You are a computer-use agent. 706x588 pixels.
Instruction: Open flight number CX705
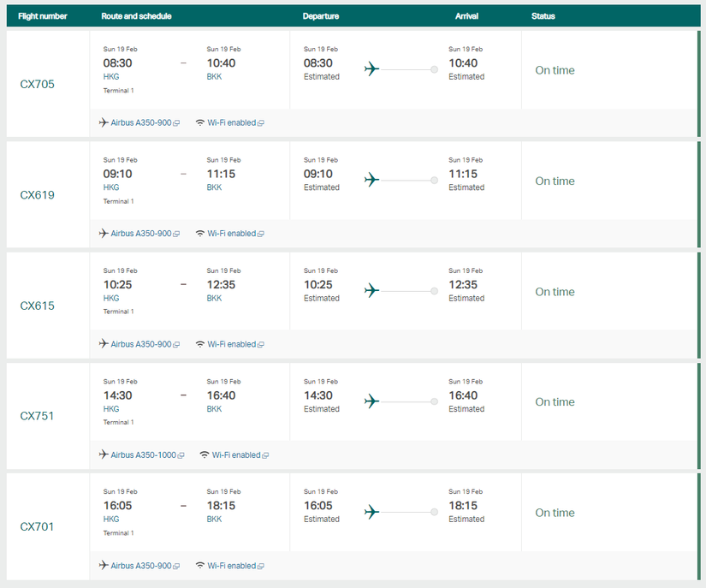37,84
